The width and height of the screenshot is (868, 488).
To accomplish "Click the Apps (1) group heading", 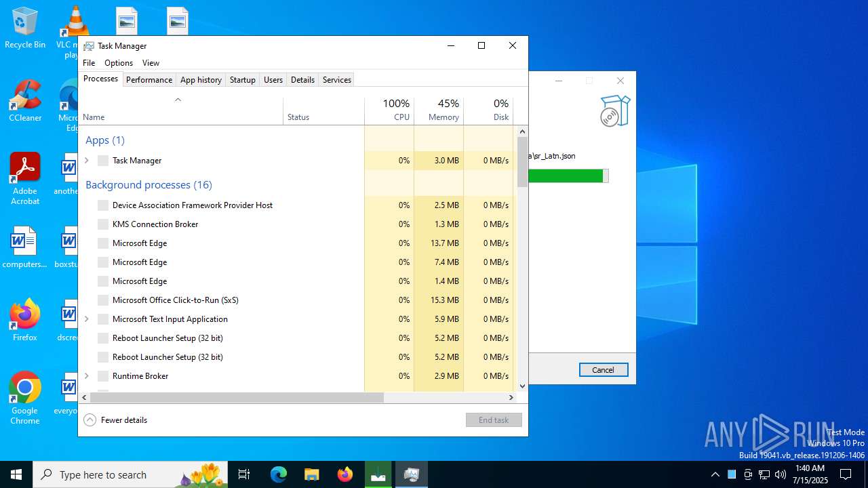I will 105,140.
